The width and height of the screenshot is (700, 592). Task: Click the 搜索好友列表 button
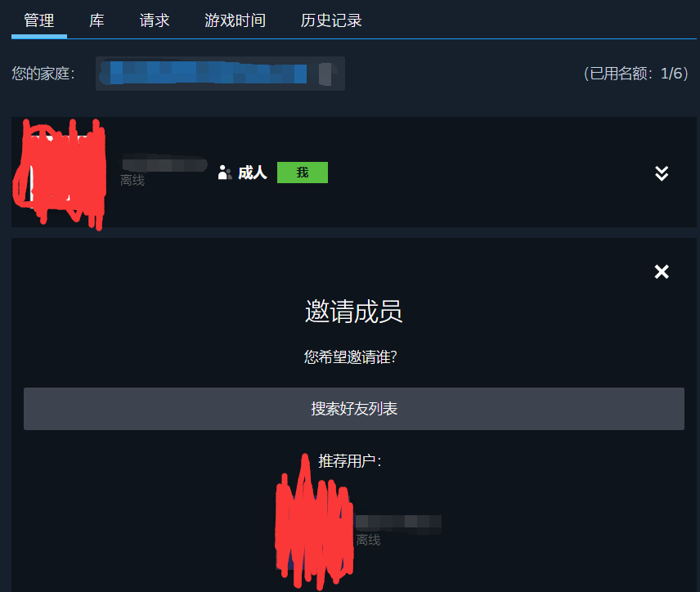(353, 409)
